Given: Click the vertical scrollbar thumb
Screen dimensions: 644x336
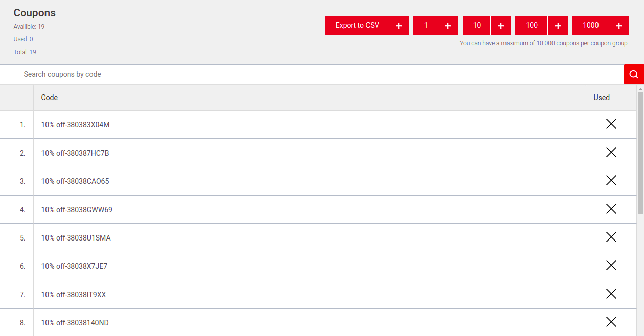Looking at the screenshot, I should pyautogui.click(x=640, y=152).
